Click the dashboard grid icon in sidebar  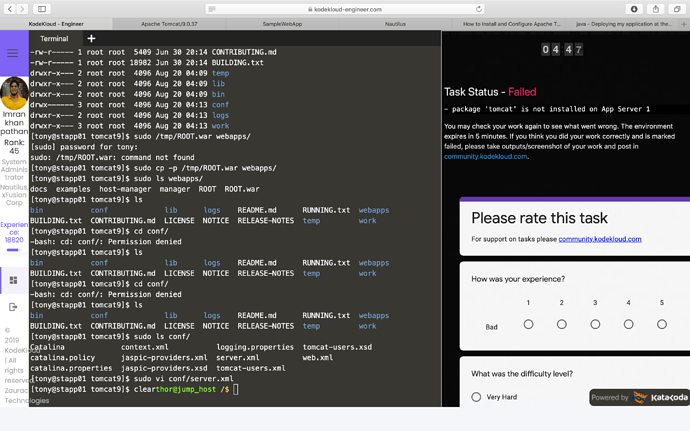tap(14, 281)
